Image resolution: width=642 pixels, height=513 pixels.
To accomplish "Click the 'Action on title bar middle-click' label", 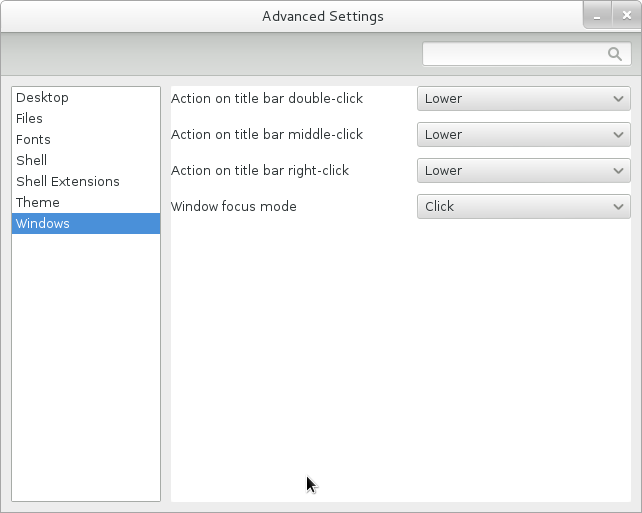I will [x=267, y=135].
